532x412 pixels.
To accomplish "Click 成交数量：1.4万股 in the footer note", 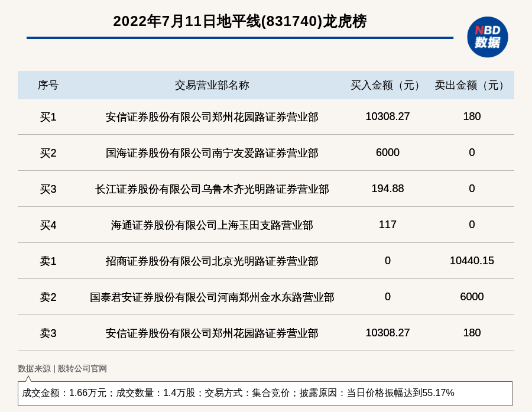I will click(155, 393).
